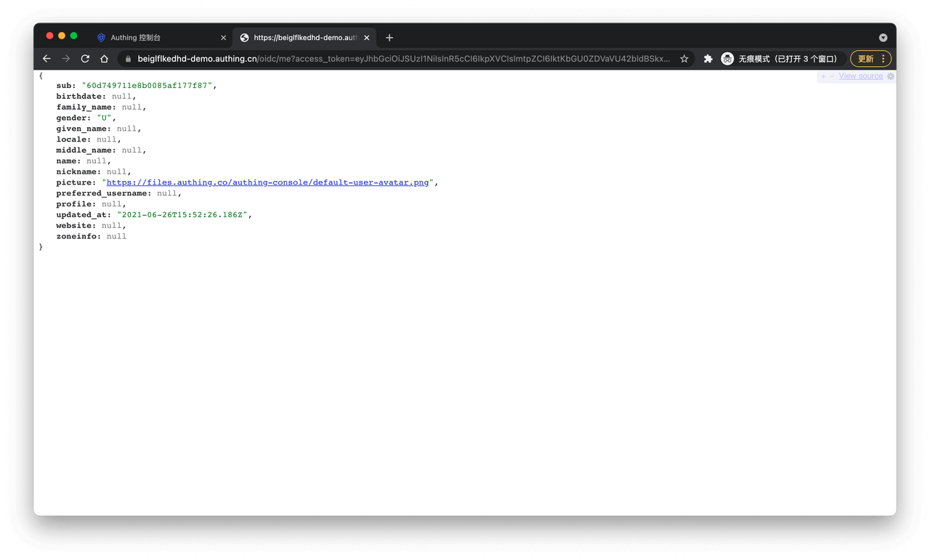
Task: Open a new browser tab
Action: pyautogui.click(x=389, y=38)
